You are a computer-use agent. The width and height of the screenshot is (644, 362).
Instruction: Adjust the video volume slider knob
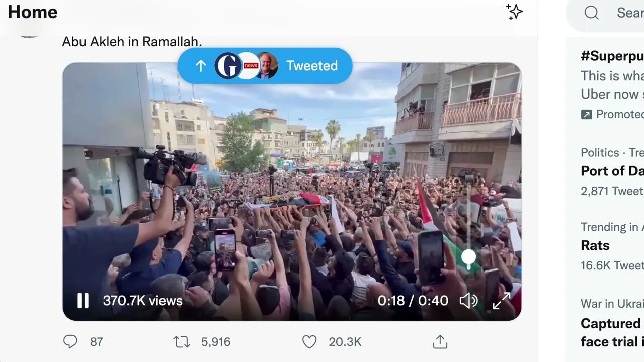468,257
